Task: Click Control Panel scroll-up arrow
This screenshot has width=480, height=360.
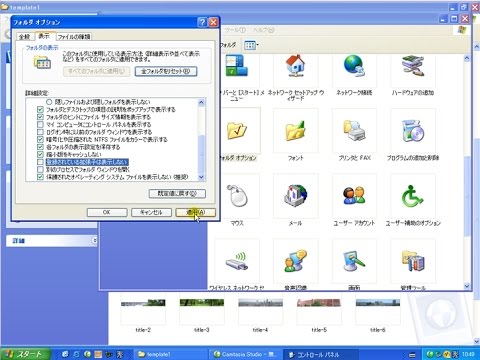Action: pos(467,58)
